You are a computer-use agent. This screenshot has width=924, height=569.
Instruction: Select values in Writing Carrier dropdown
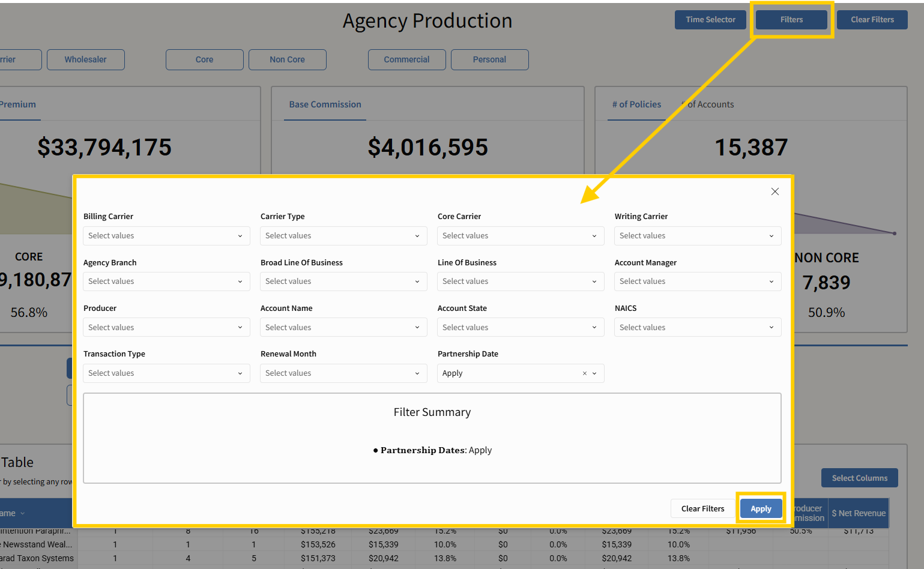[x=698, y=236]
